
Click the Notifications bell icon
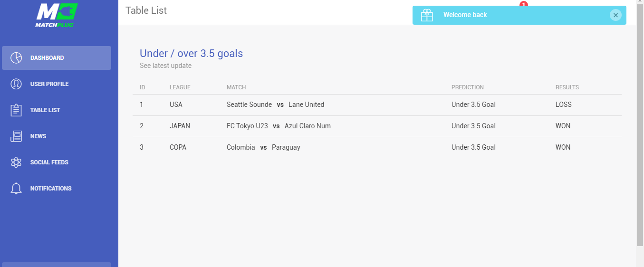point(16,189)
